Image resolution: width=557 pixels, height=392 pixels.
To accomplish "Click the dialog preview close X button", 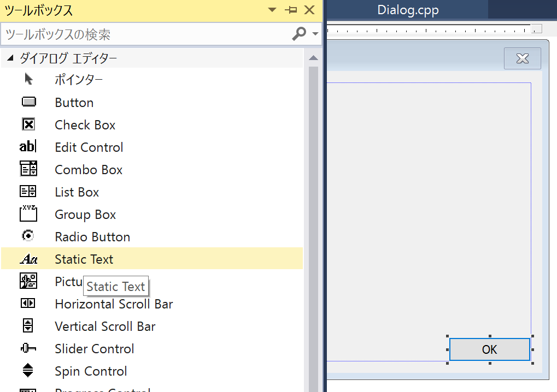I will [x=523, y=58].
